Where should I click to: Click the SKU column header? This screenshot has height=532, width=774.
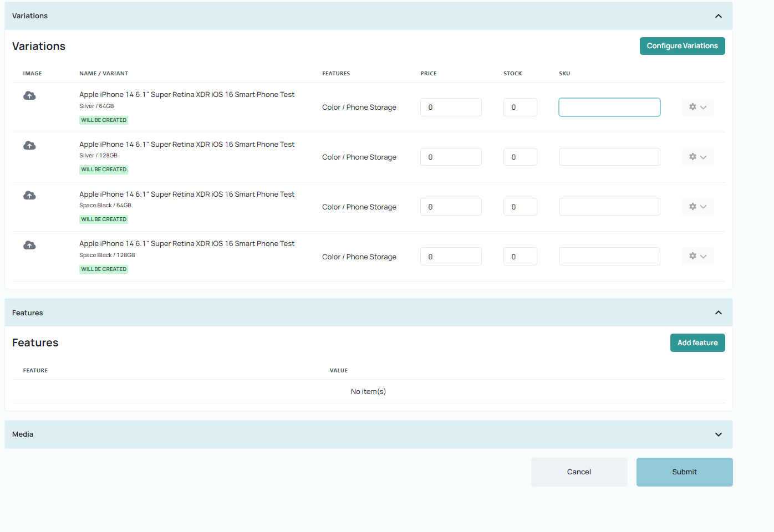tap(564, 74)
